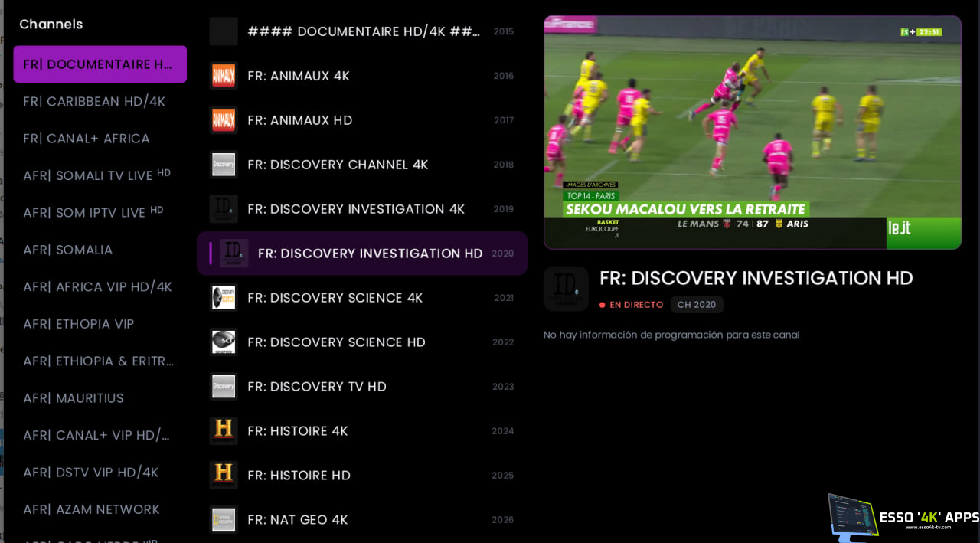The width and height of the screenshot is (980, 543).
Task: Play FR: NAT GEO 4K channel
Action: pos(362,520)
